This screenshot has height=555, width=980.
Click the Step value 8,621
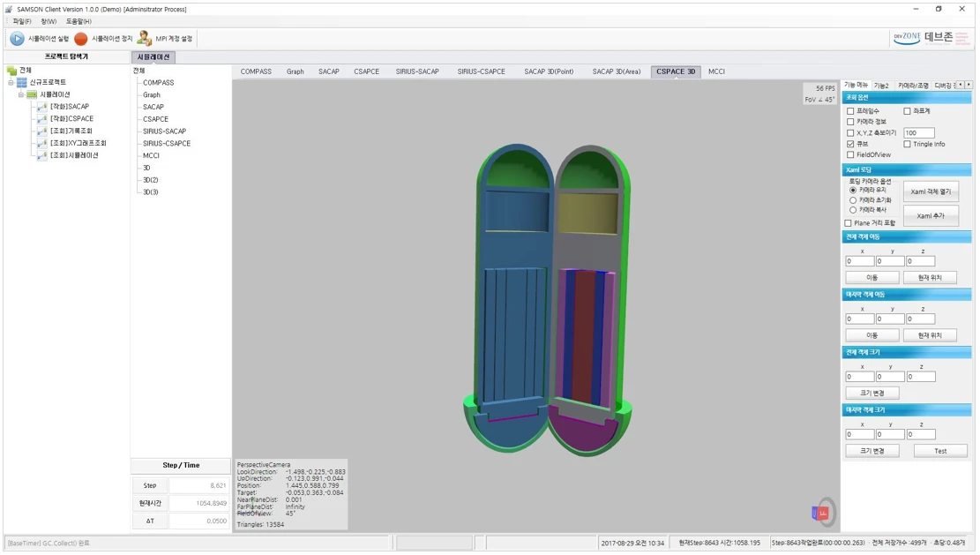tap(198, 485)
